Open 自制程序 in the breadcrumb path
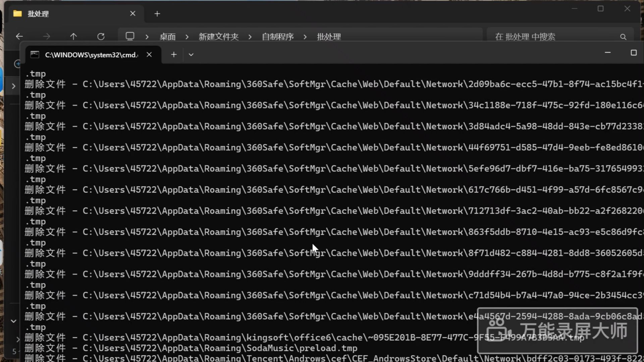This screenshot has height=362, width=644. point(278,37)
